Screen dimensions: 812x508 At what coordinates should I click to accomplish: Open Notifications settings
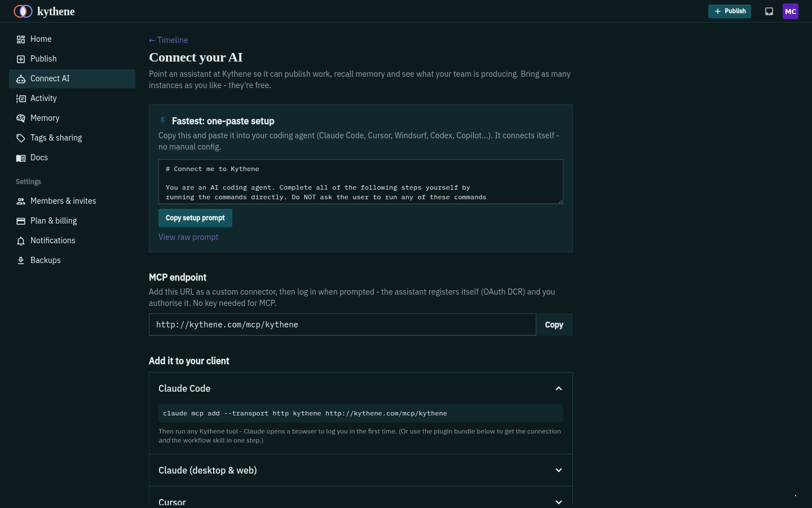pyautogui.click(x=72, y=240)
